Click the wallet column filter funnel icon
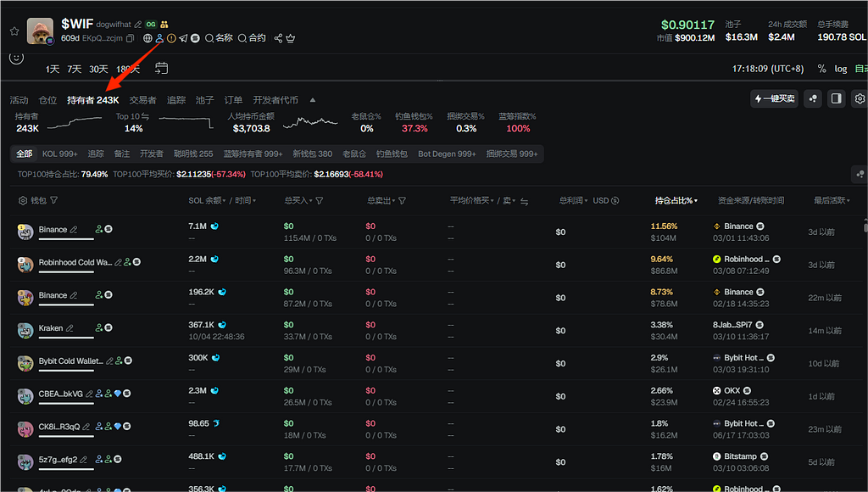This screenshot has width=868, height=492. tap(54, 201)
